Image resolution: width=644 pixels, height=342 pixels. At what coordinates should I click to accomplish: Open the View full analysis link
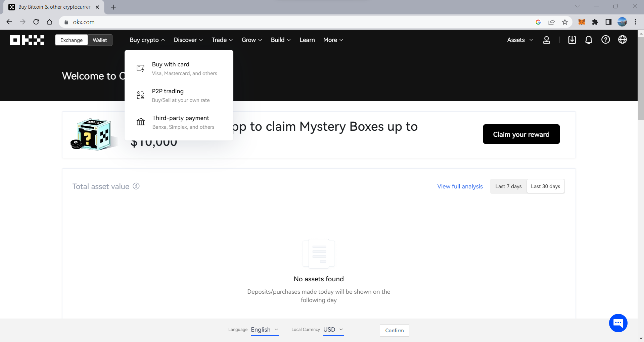click(460, 186)
